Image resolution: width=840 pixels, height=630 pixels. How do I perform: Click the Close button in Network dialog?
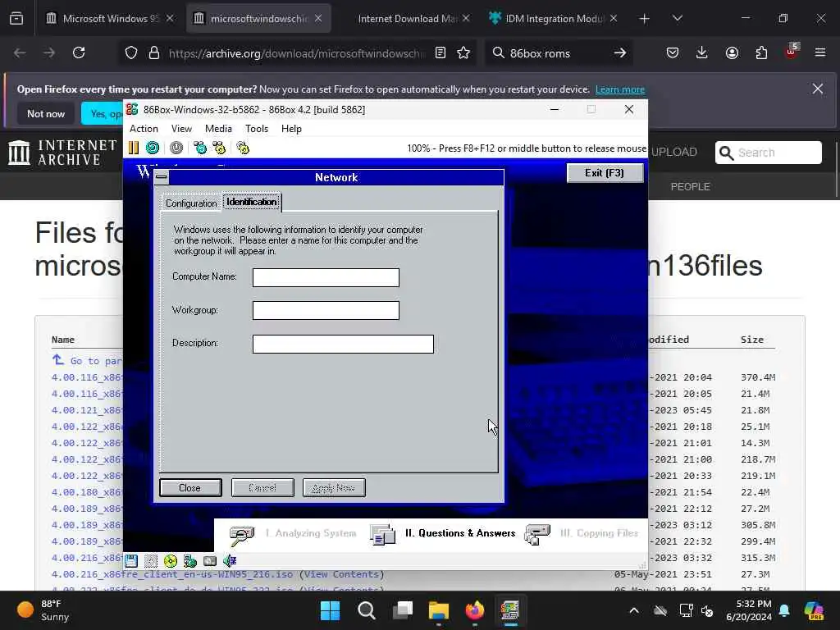pyautogui.click(x=190, y=487)
